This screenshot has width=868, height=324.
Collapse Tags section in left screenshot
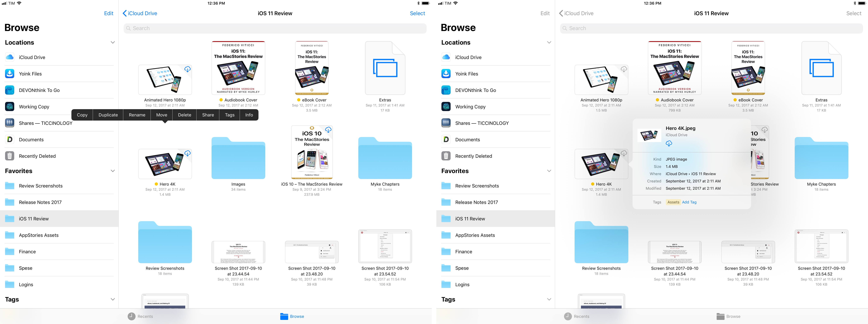point(112,299)
